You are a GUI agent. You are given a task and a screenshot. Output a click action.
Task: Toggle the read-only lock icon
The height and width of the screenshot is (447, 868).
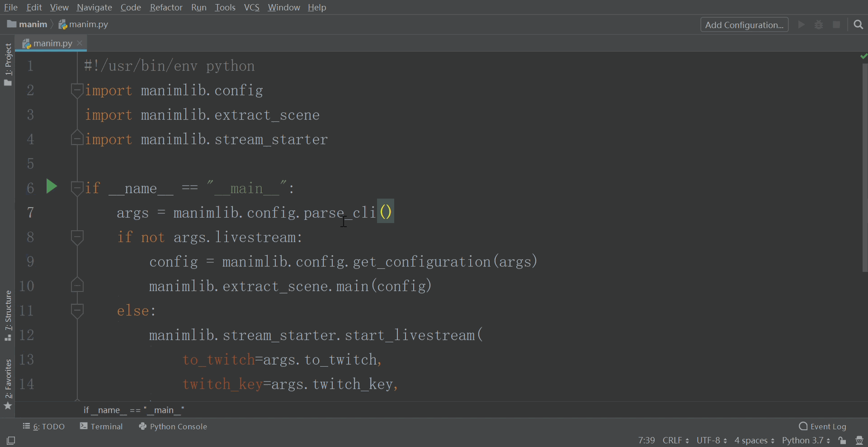[842, 440]
